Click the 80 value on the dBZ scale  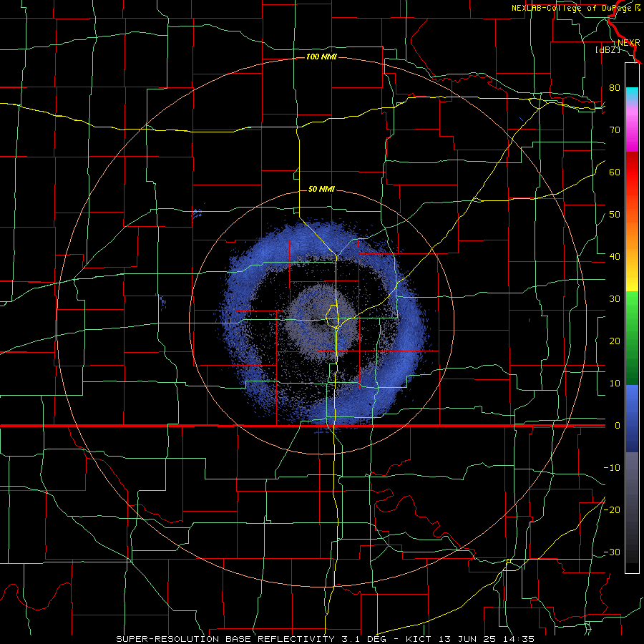pos(615,87)
